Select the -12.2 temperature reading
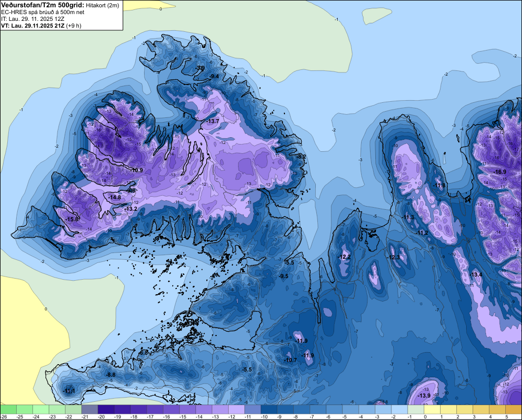522x420 pixels. 344,257
